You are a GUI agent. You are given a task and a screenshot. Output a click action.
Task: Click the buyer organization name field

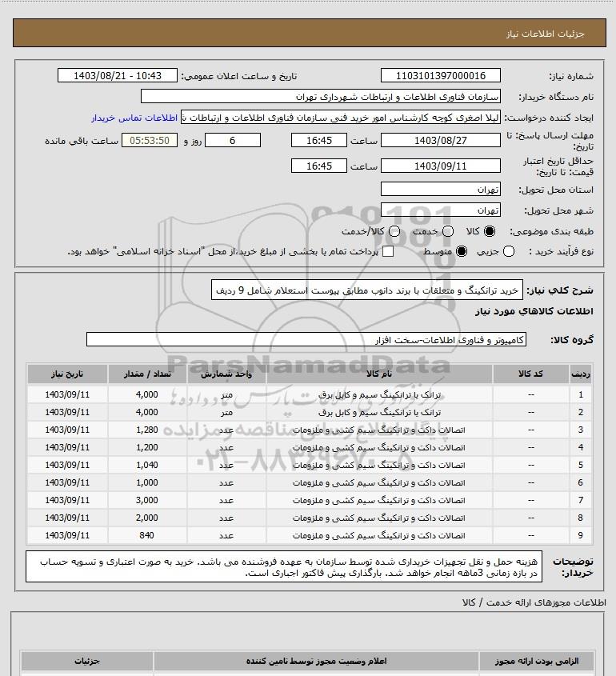321,97
